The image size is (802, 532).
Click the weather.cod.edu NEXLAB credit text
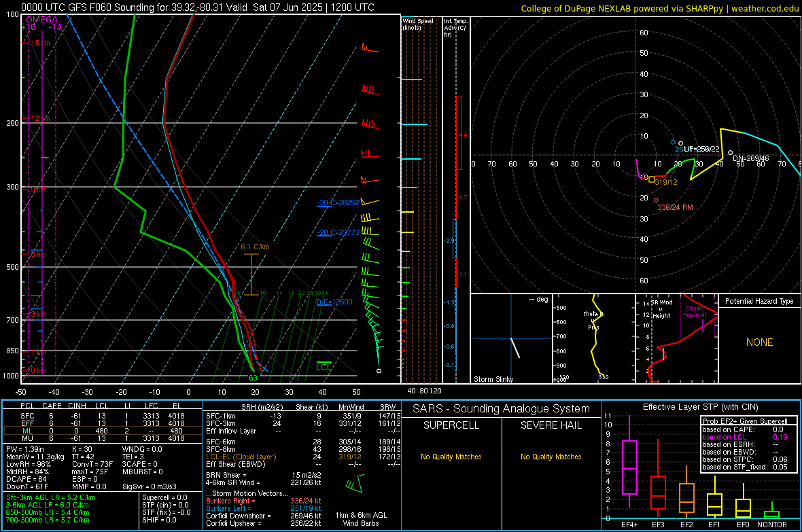pyautogui.click(x=660, y=8)
